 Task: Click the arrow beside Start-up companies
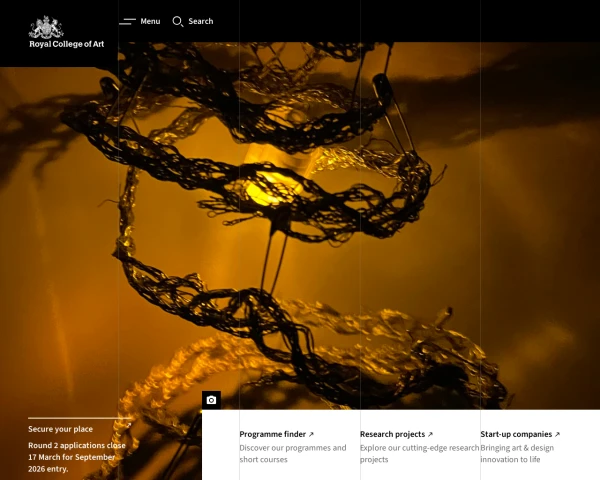pyautogui.click(x=557, y=434)
